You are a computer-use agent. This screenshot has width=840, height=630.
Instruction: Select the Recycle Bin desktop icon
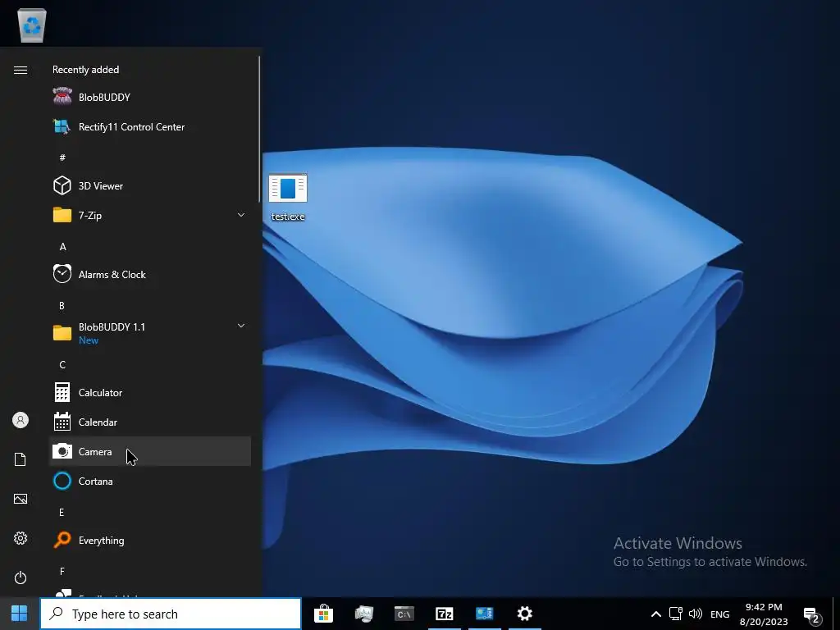pos(32,25)
